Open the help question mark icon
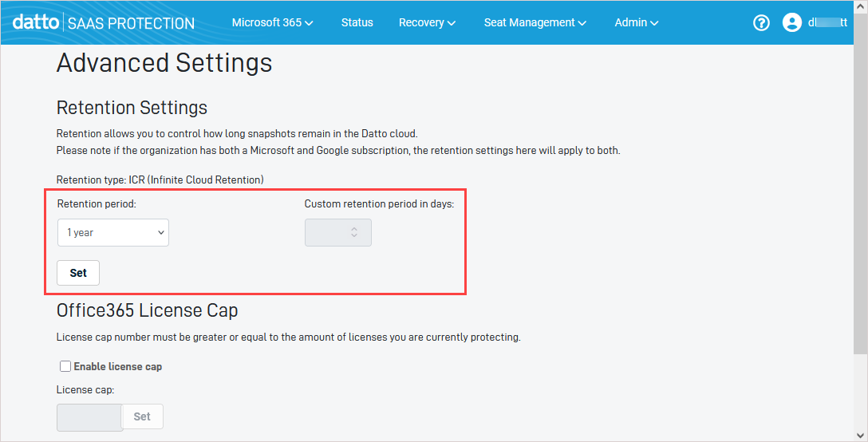868x442 pixels. (x=761, y=22)
